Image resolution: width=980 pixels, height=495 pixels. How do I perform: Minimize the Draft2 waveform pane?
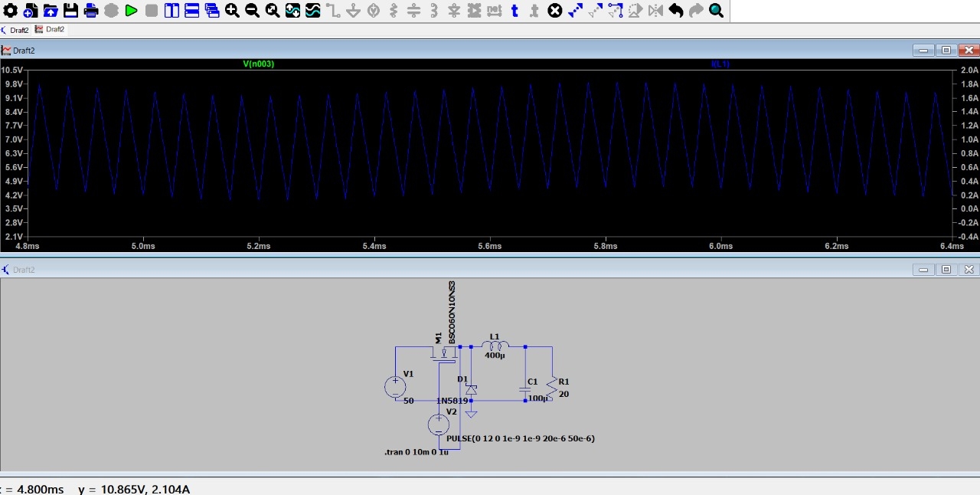point(923,51)
